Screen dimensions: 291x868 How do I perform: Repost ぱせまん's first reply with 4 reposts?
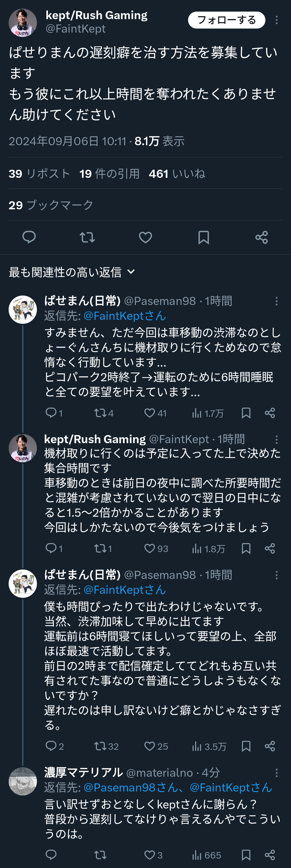100,413
